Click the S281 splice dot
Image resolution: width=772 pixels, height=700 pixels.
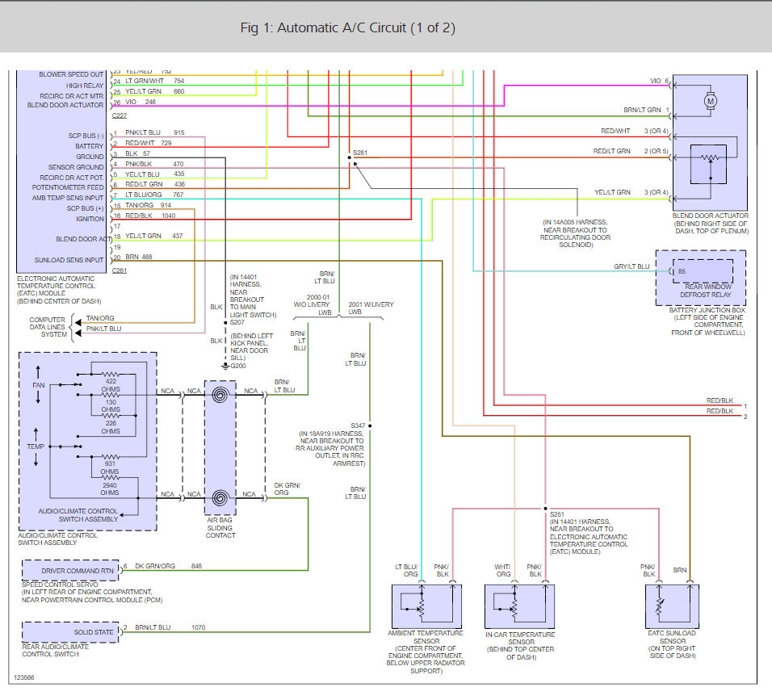point(350,157)
